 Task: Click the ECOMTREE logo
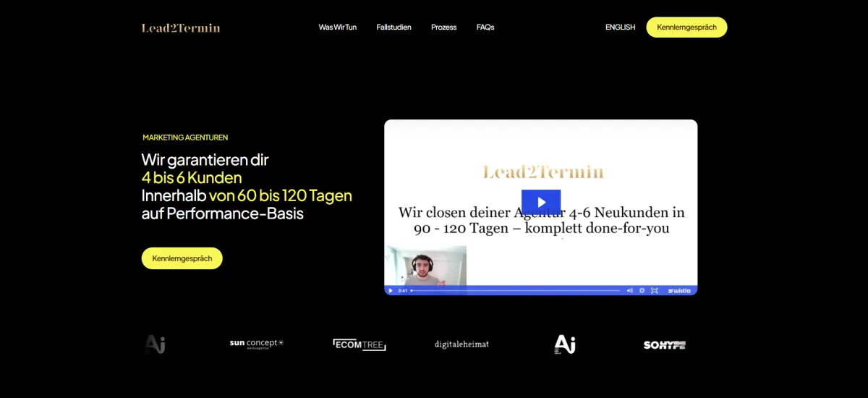pyautogui.click(x=359, y=344)
